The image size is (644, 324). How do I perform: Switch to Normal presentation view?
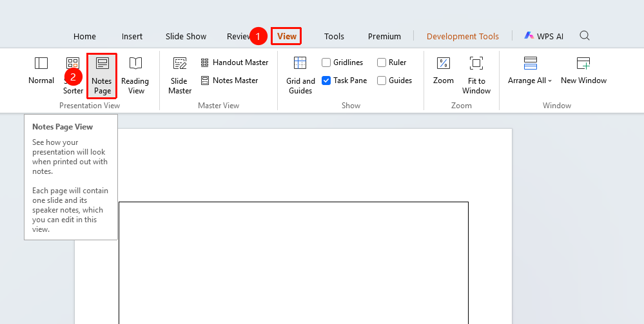point(41,71)
